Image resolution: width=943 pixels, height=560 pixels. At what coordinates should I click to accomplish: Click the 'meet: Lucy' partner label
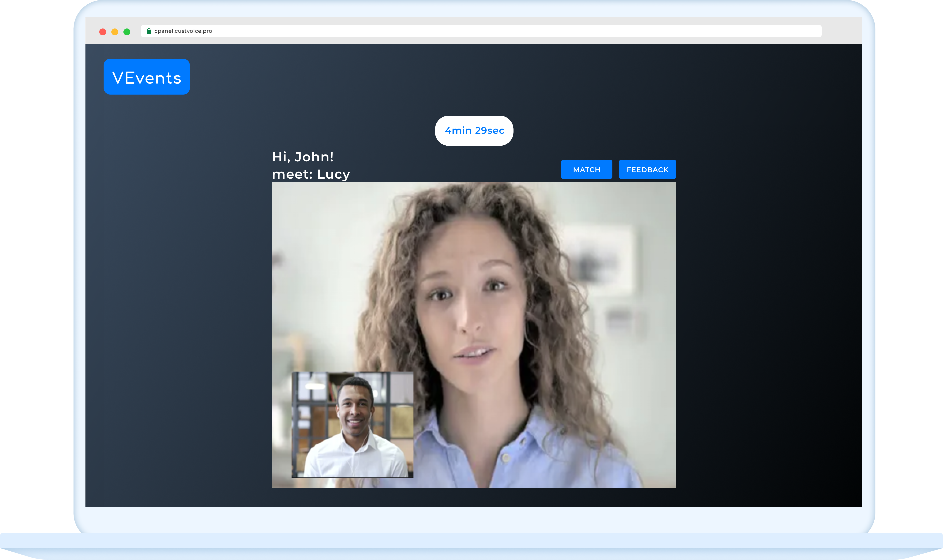pyautogui.click(x=311, y=174)
